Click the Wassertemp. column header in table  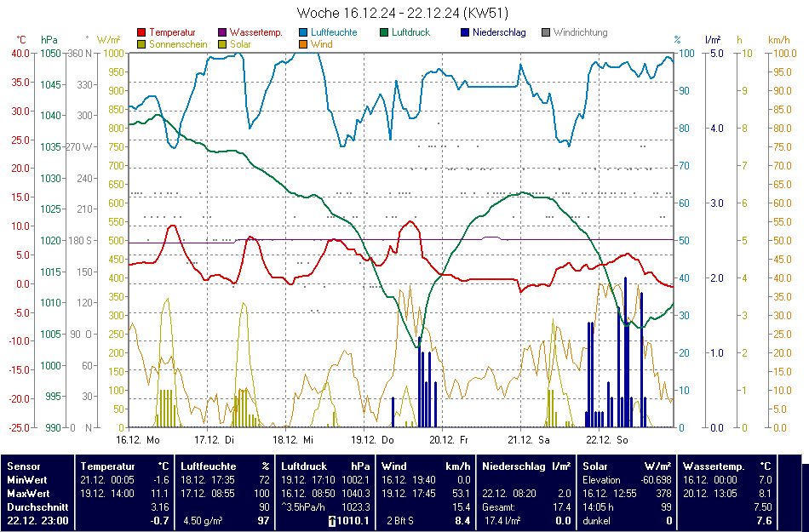click(714, 466)
